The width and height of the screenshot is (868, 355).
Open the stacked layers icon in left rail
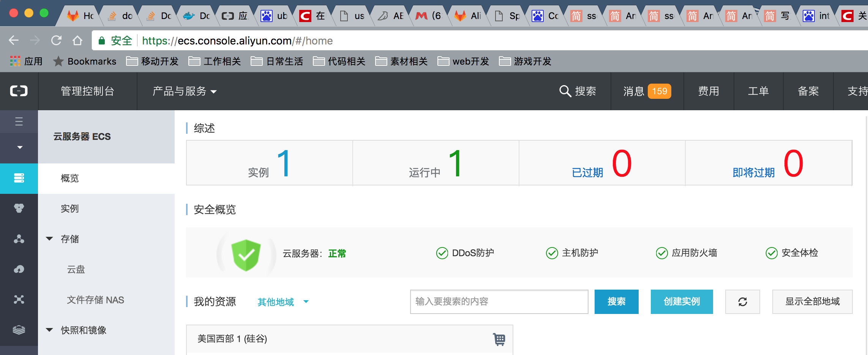pyautogui.click(x=19, y=330)
